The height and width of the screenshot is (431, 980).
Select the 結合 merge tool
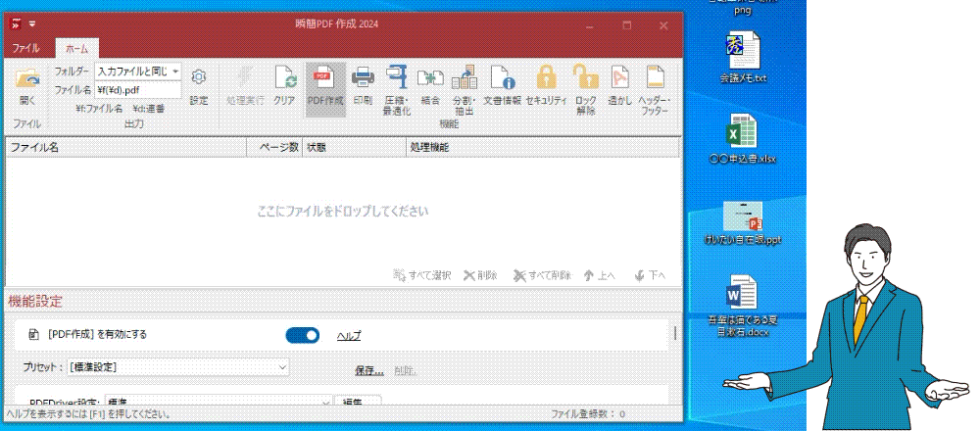pos(430,85)
